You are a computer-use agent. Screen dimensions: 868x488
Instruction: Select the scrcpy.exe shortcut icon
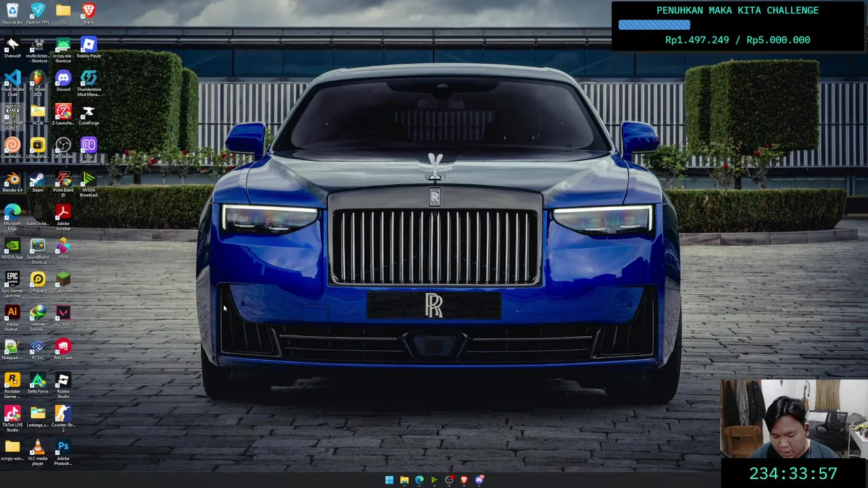pyautogui.click(x=63, y=50)
